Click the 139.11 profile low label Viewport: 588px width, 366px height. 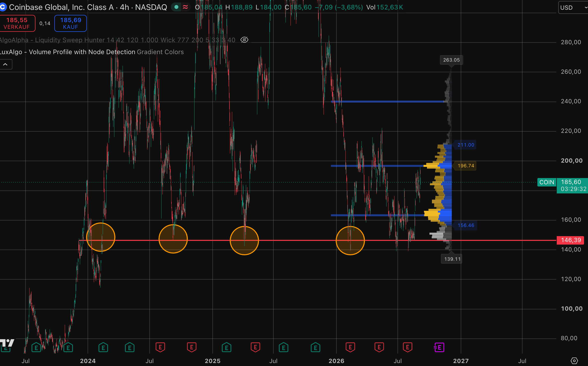(x=452, y=259)
